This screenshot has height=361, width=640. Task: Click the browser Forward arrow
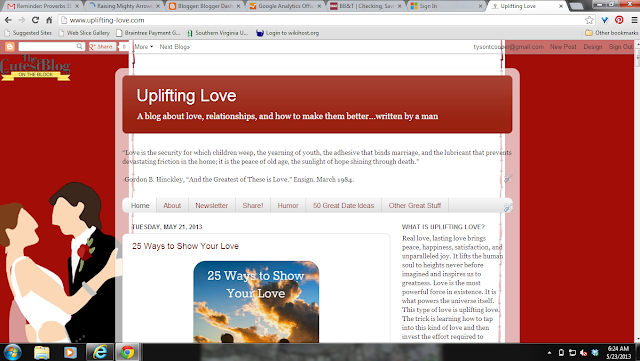(22, 20)
